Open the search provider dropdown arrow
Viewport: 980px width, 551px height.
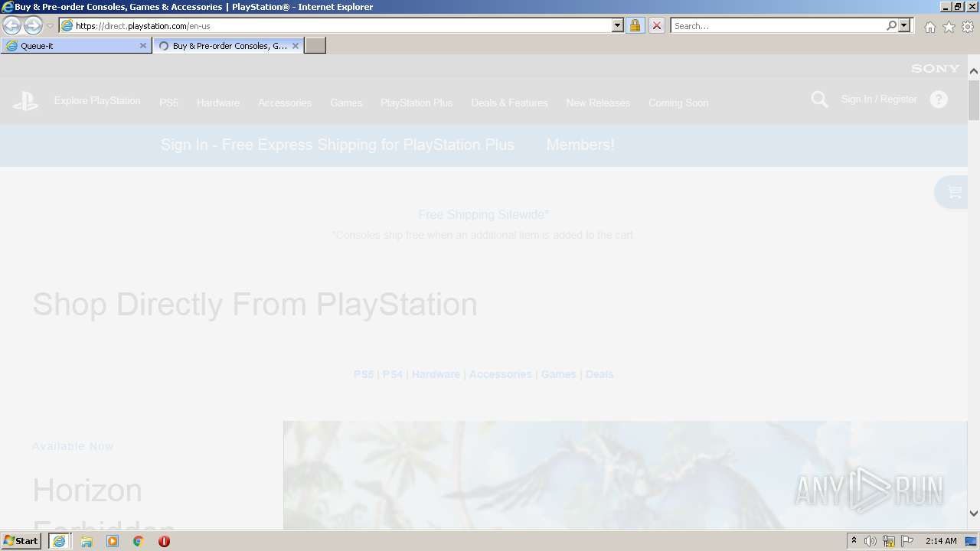point(904,26)
